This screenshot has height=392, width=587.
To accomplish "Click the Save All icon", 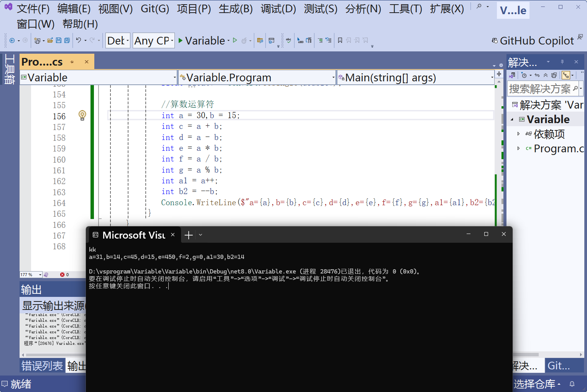I will (x=67, y=40).
